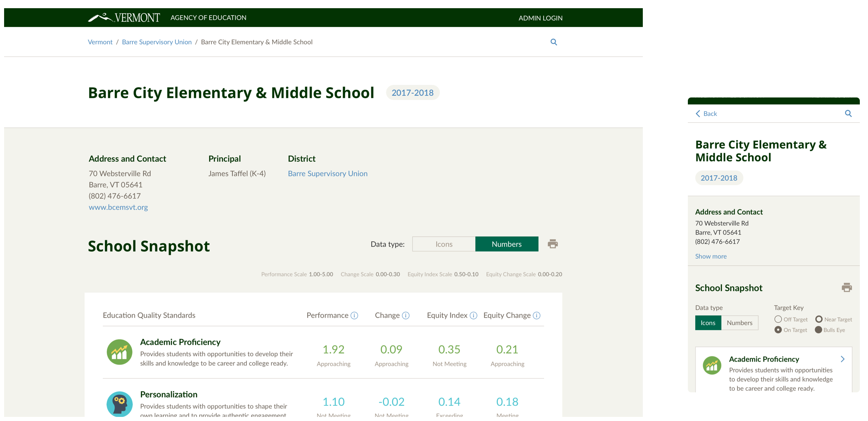Viewport: 868px width, 421px height.
Task: Go to Barre Supervisory Union breadcrumb
Action: click(157, 42)
